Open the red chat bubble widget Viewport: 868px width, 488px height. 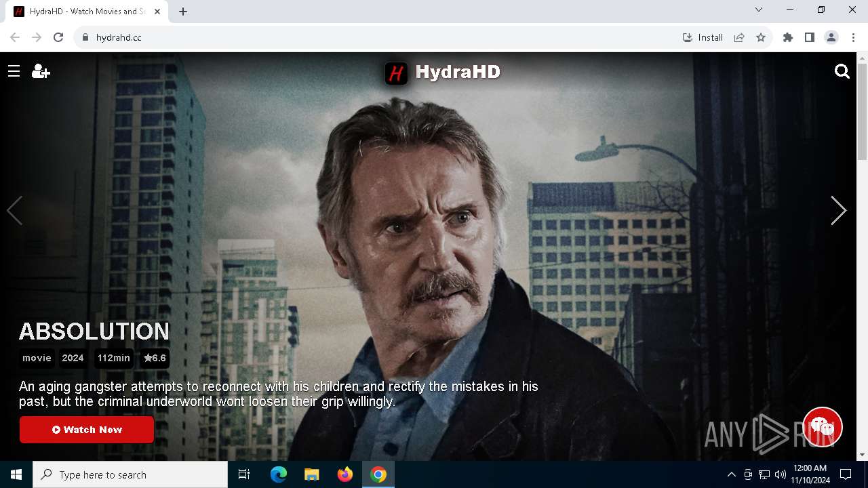[x=823, y=426]
